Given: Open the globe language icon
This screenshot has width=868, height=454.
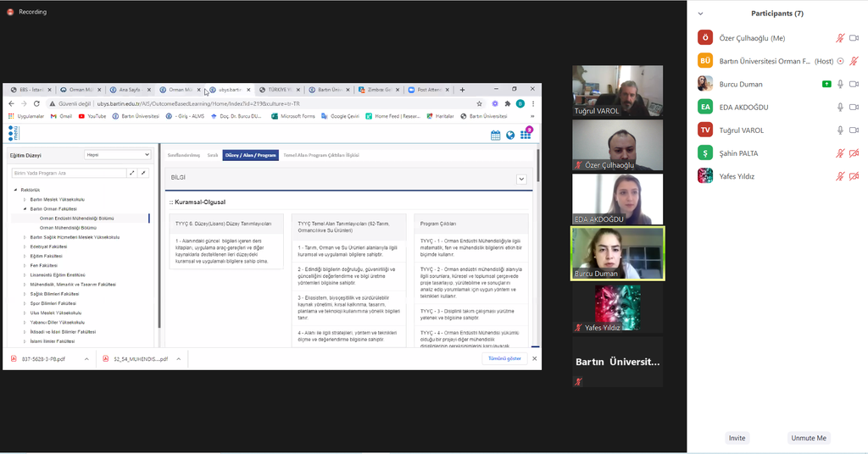Looking at the screenshot, I should click(510, 135).
